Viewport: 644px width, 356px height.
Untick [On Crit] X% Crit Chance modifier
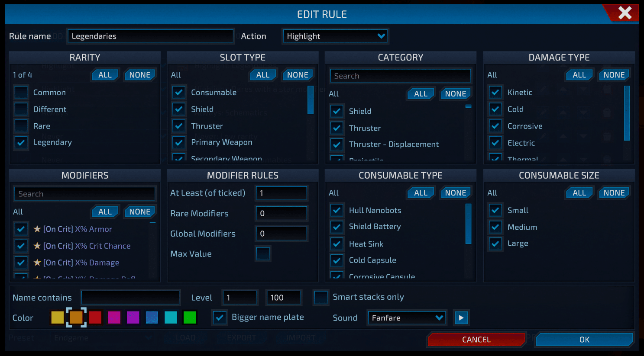(21, 246)
